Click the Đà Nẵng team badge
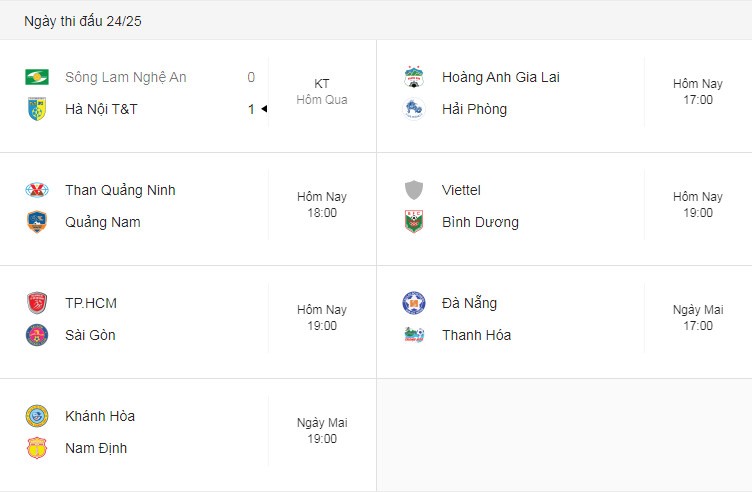The width and height of the screenshot is (752, 492). pyautogui.click(x=413, y=303)
